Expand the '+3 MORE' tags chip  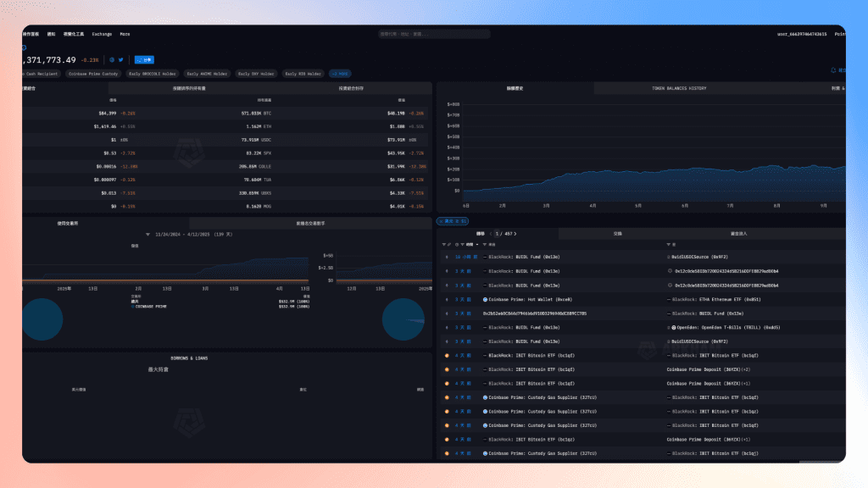pyautogui.click(x=341, y=74)
